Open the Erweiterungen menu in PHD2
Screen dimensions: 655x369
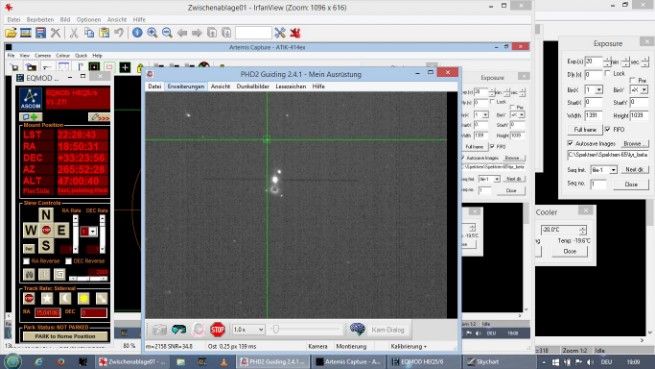coord(186,87)
